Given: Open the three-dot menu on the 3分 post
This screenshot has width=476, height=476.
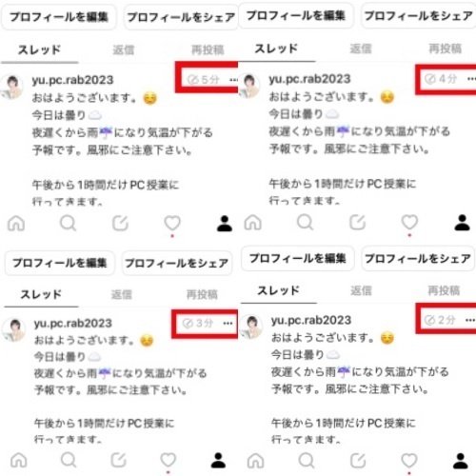Looking at the screenshot, I should point(228,324).
